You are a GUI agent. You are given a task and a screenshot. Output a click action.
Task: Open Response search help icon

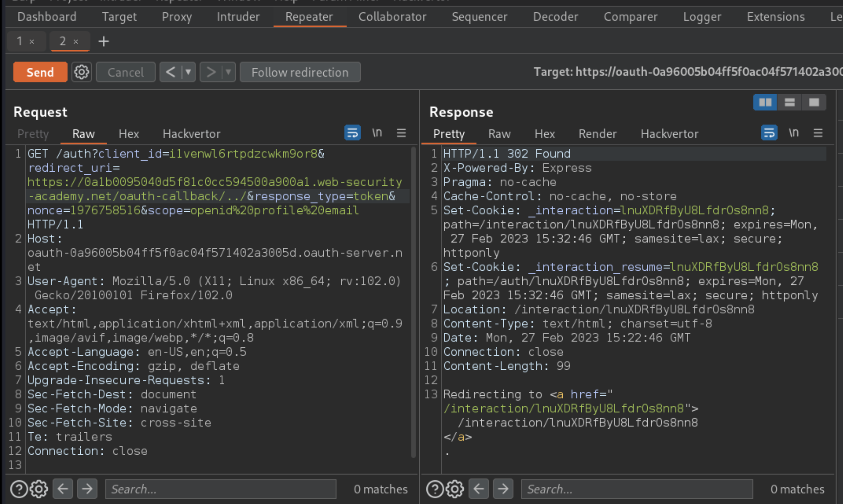[435, 489]
